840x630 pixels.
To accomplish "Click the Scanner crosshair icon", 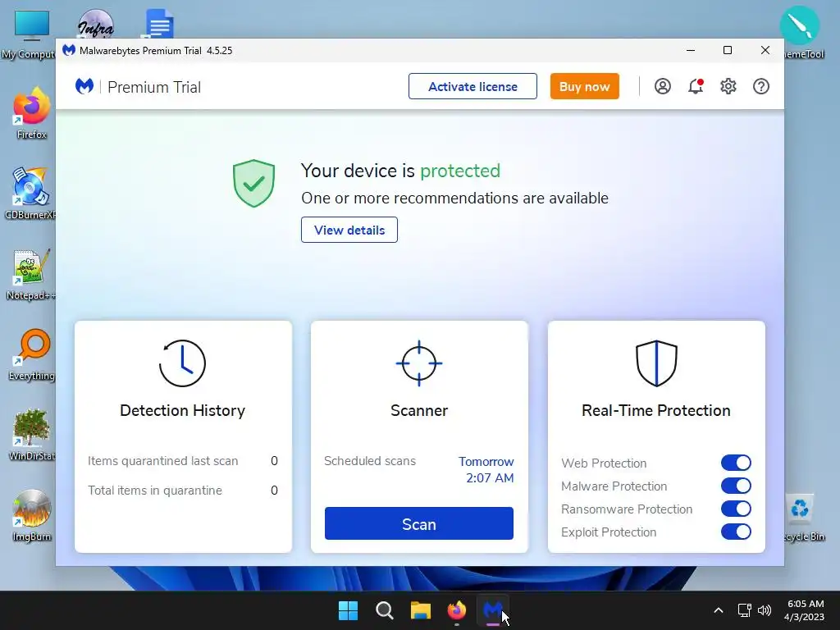I will pos(419,363).
